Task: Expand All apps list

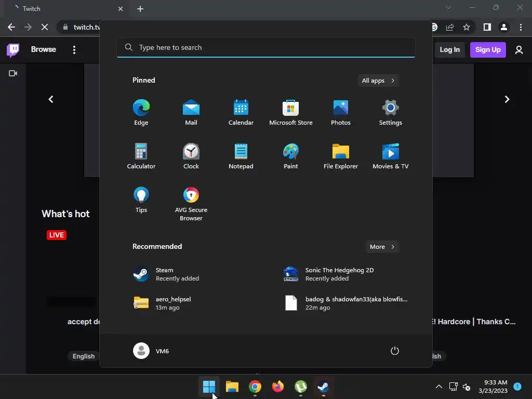Action: click(x=378, y=81)
